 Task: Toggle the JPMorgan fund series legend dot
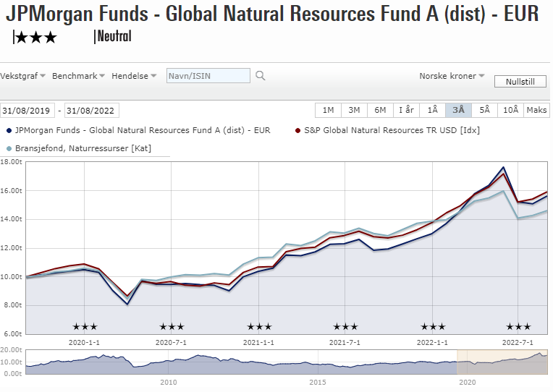9,131
